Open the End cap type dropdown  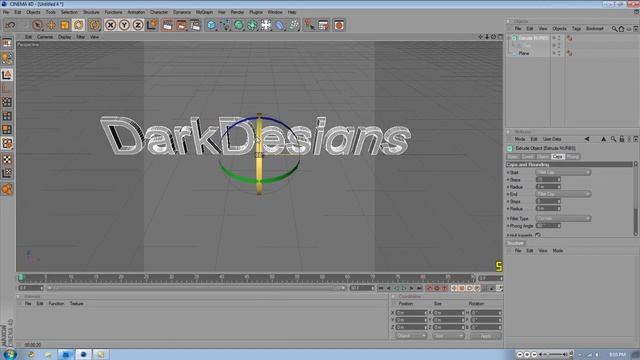[x=563, y=194]
